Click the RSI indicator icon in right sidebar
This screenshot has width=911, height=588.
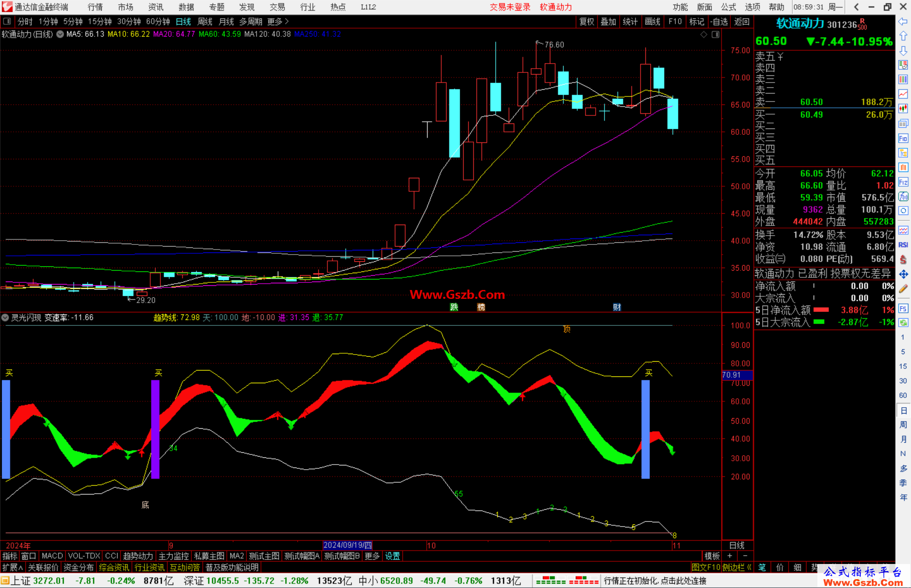[x=903, y=245]
